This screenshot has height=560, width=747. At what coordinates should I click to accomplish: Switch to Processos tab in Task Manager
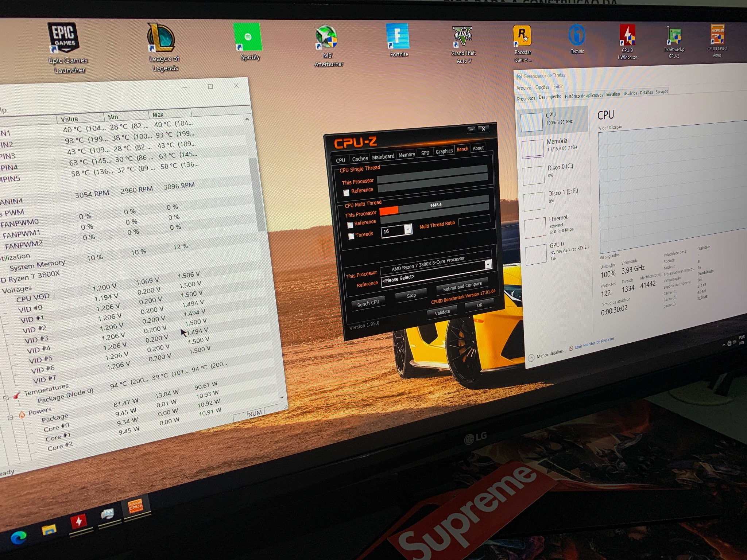(526, 98)
